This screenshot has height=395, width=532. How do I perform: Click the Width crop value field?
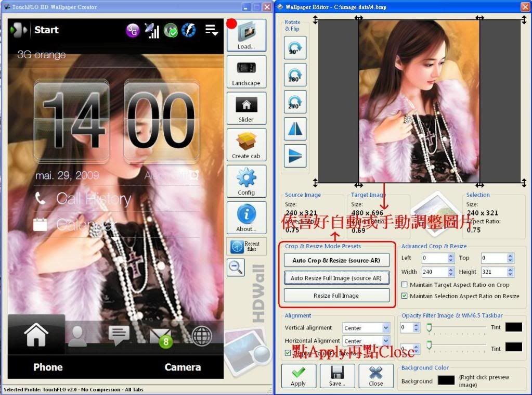(435, 272)
